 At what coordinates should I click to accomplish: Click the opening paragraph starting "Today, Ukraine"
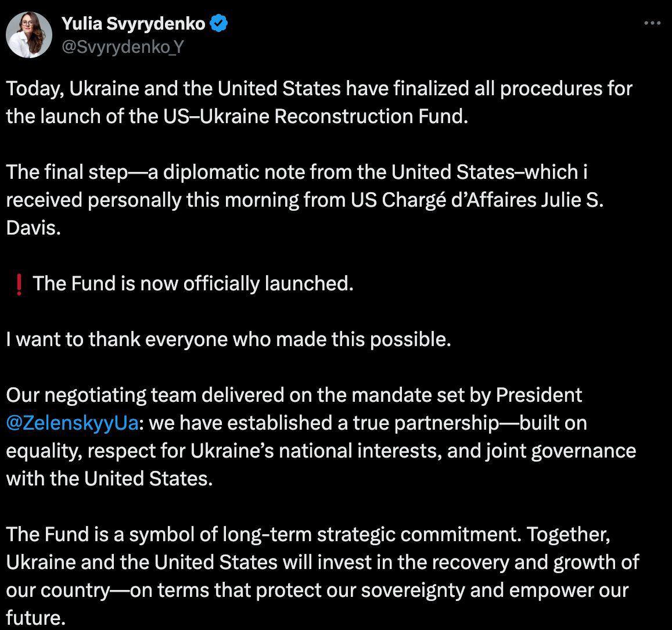point(319,102)
